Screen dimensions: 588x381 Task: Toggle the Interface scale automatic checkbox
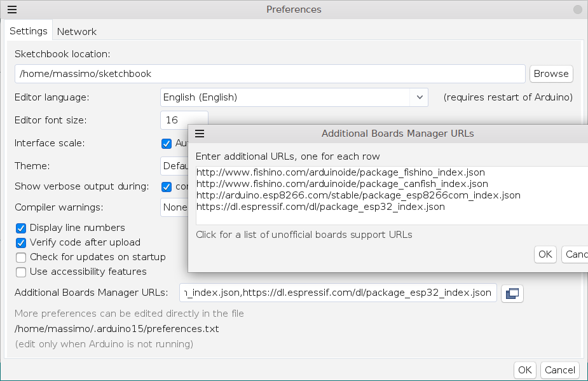167,143
